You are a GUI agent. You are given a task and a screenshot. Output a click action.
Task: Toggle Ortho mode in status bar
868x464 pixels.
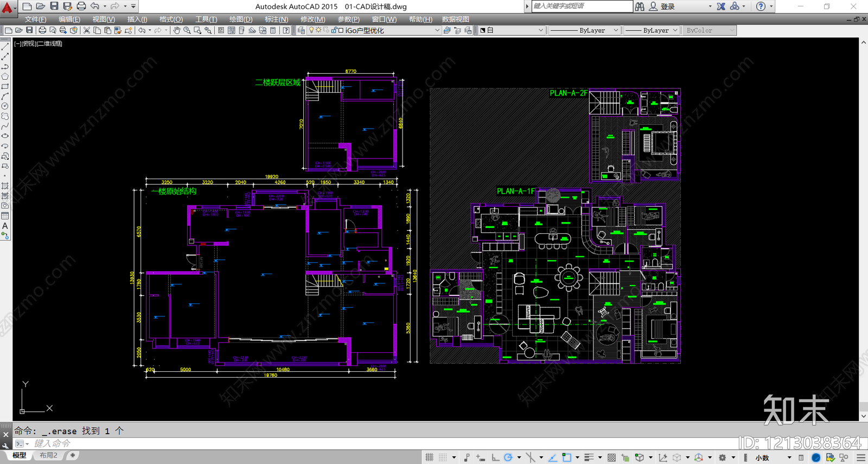[x=495, y=457]
